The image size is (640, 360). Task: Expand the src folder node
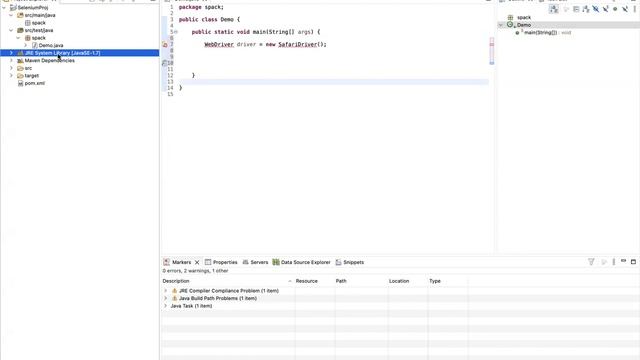pyautogui.click(x=11, y=68)
